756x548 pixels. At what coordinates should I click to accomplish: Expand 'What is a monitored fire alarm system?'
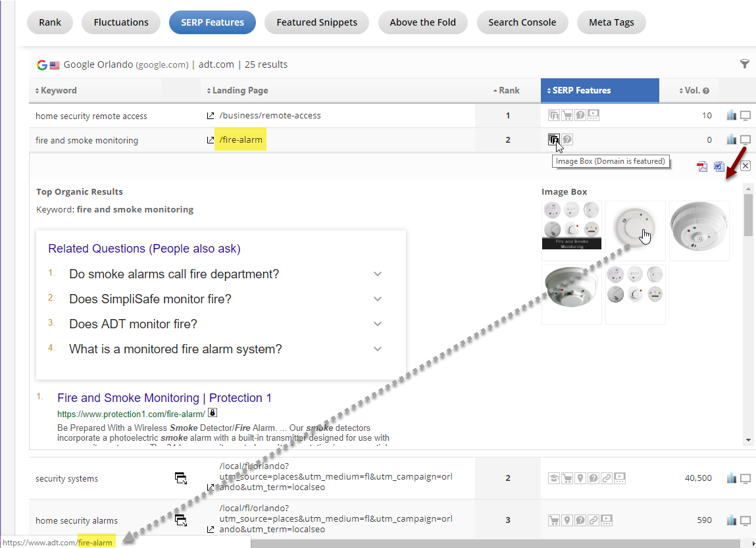tap(377, 349)
